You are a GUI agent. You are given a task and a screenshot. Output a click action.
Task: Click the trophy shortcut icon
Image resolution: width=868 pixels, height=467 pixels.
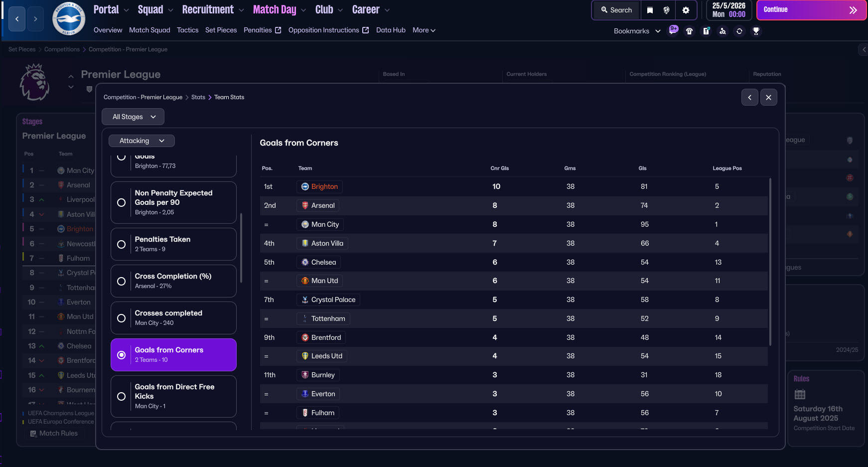coord(756,31)
